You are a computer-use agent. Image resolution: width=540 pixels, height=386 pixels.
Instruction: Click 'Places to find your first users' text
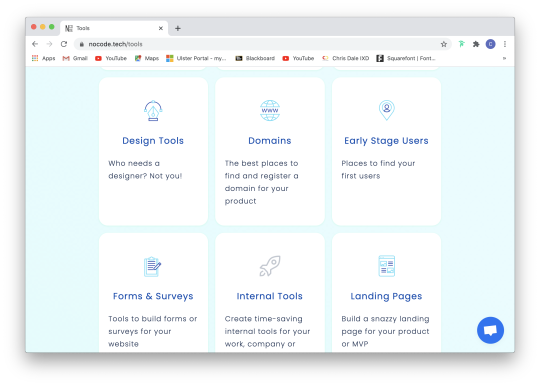click(x=378, y=169)
